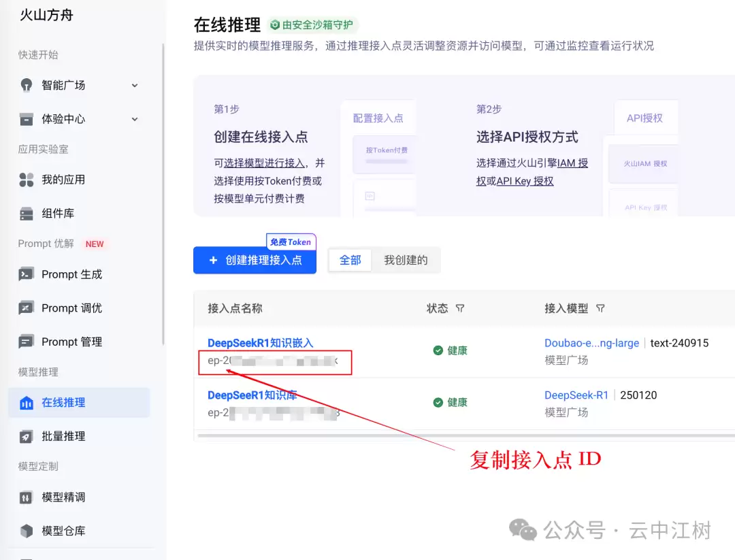Click the 接入模型 column header
Image resolution: width=735 pixels, height=560 pixels.
tap(566, 308)
